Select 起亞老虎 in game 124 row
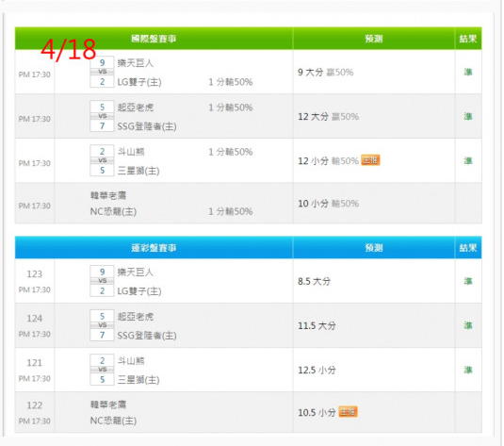This screenshot has width=504, height=446. pos(136,317)
